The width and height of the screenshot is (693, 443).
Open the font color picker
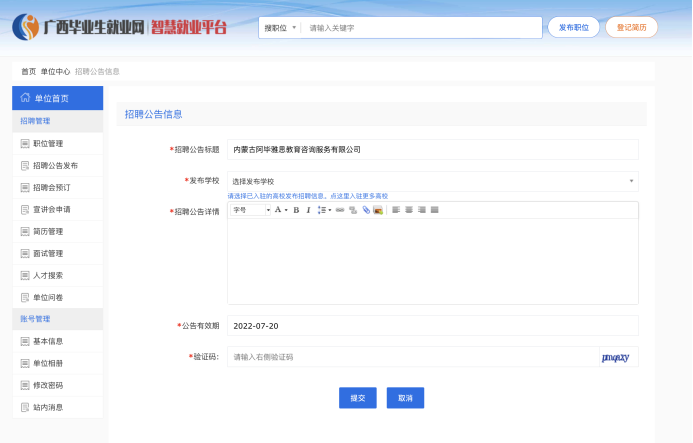280,210
